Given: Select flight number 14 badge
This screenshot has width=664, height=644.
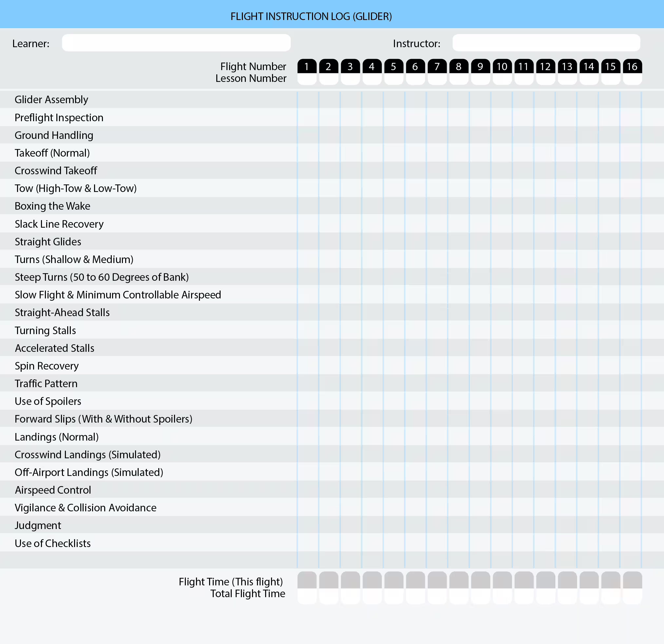Looking at the screenshot, I should (x=589, y=66).
